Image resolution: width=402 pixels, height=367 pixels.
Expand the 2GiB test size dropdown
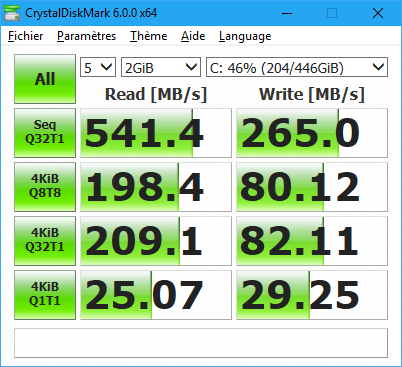point(161,67)
